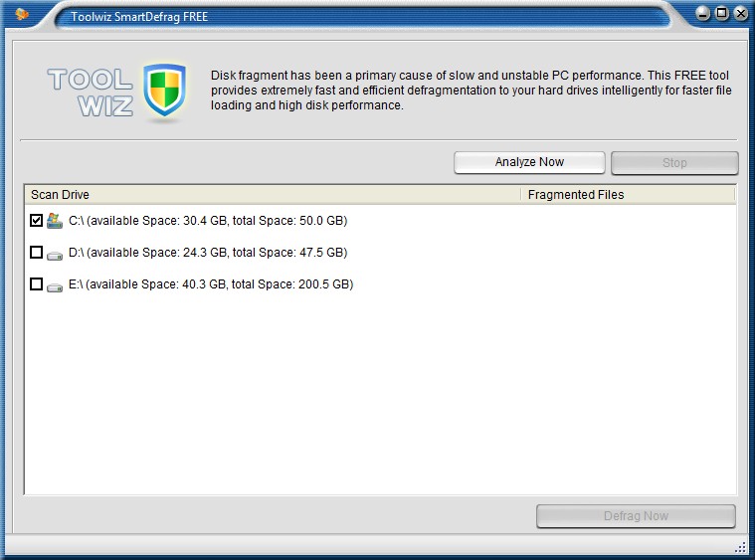This screenshot has height=560, width=755.
Task: Click the Scan Drive column header
Action: point(273,195)
